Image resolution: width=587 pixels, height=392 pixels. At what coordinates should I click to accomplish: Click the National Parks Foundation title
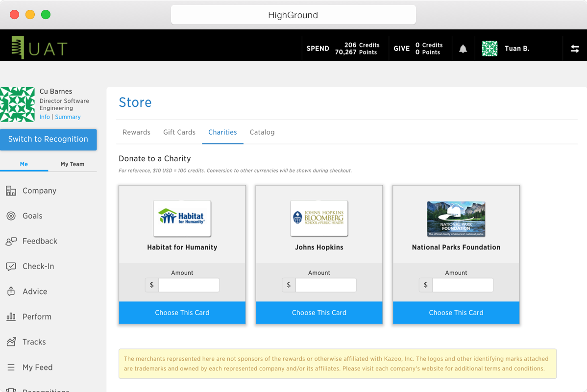(456, 247)
